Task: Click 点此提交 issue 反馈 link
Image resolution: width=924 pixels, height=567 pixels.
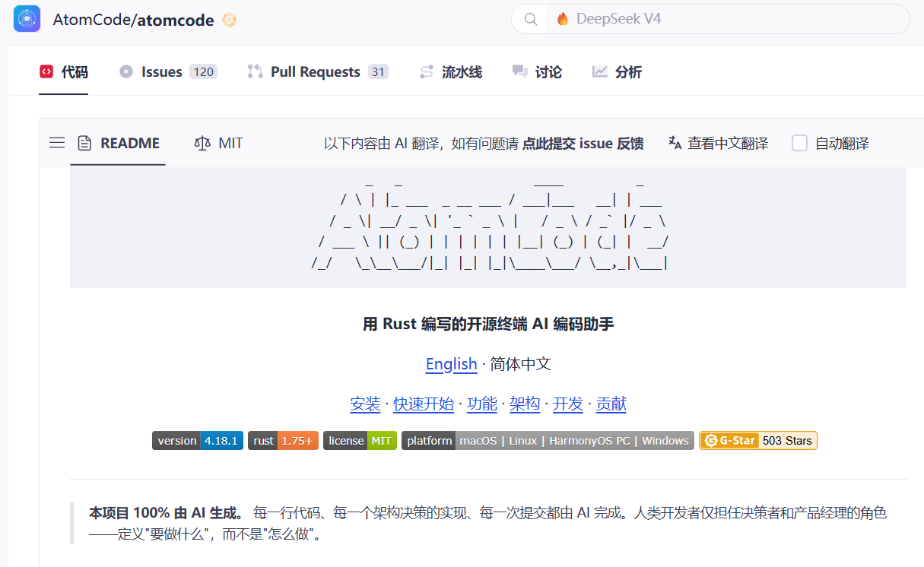Action: (583, 143)
